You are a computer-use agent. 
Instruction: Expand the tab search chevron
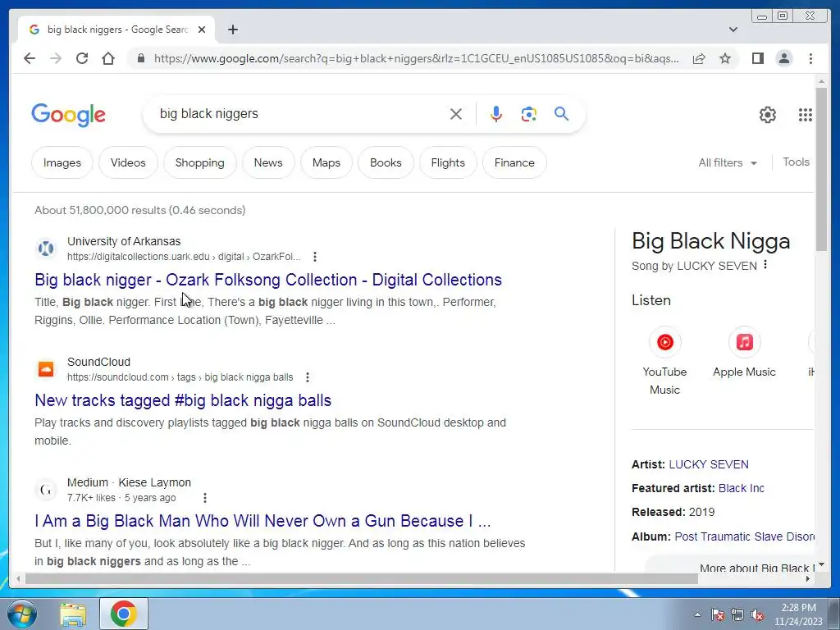(733, 30)
